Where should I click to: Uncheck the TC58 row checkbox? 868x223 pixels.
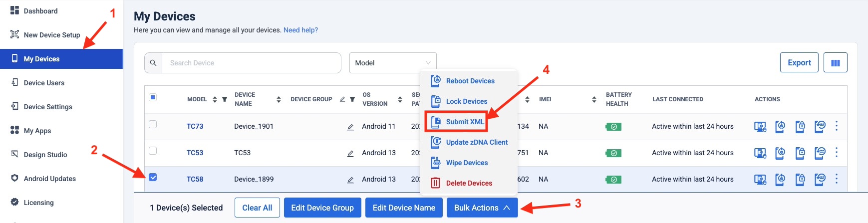[x=153, y=177]
